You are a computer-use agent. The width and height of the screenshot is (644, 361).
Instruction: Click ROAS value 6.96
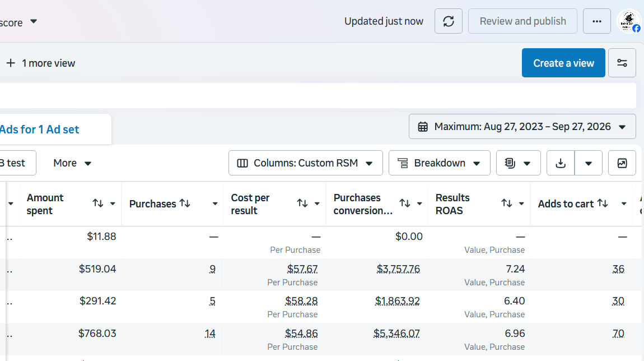(515, 334)
